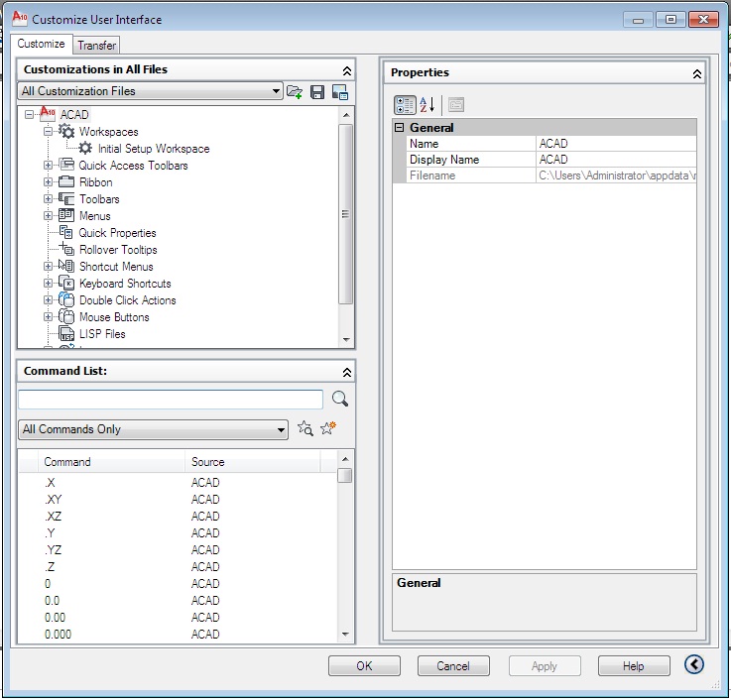The width and height of the screenshot is (731, 700).
Task: Expand the Mouse Buttons tree node
Action: click(48, 316)
